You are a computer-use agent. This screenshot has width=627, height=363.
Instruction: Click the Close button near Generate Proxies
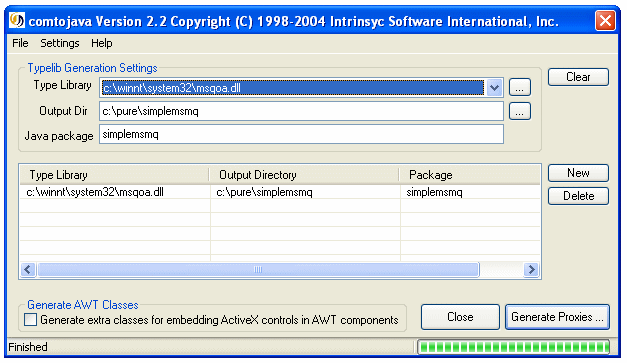click(x=460, y=317)
